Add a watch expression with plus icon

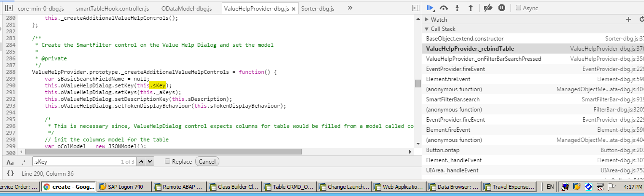pos(628,19)
